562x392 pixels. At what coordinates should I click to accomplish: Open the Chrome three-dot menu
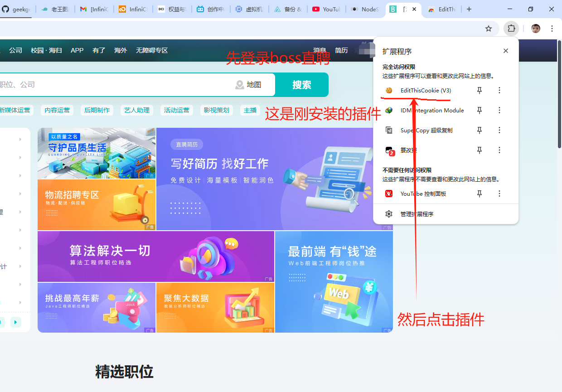point(552,29)
